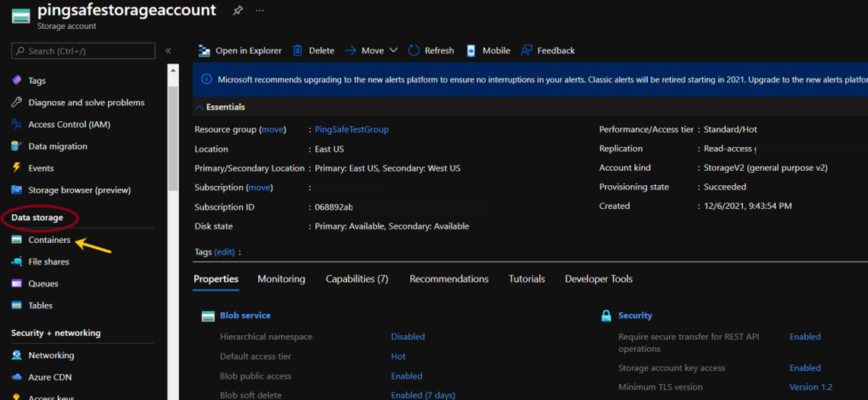Image resolution: width=868 pixels, height=400 pixels.
Task: Click the sidebar vertical scrollbar
Action: 173,137
